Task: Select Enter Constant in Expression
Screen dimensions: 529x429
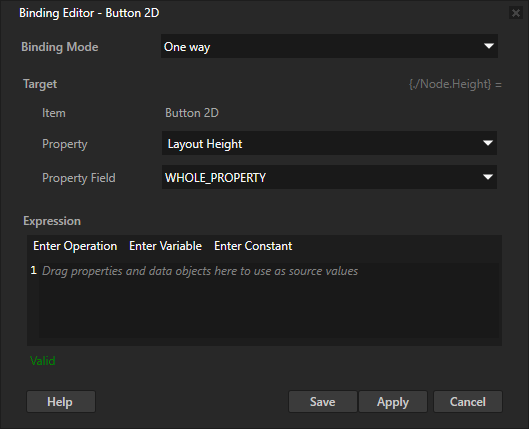Action: (253, 246)
